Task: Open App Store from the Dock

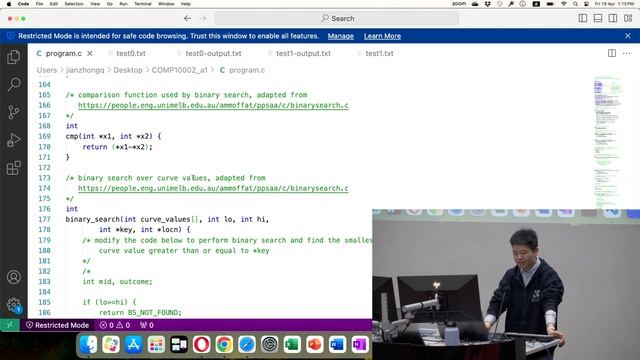Action: point(134,344)
